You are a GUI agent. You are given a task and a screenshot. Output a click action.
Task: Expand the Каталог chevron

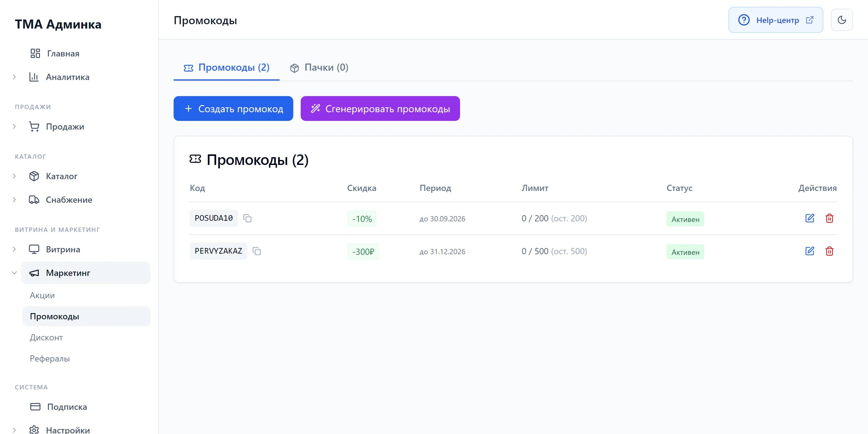14,176
